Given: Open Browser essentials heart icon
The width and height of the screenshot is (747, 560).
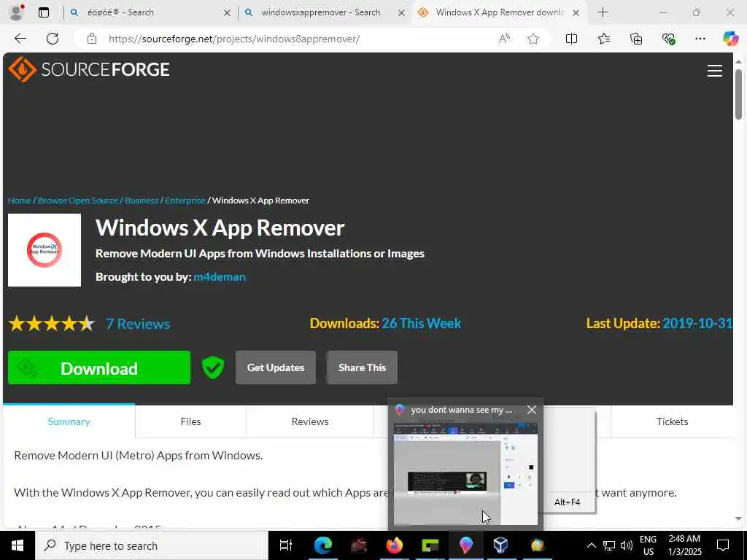Looking at the screenshot, I should [x=668, y=39].
